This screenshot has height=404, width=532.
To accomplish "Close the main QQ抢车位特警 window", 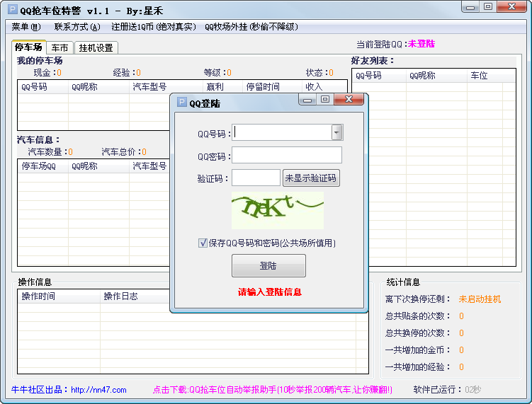I will 511,7.
